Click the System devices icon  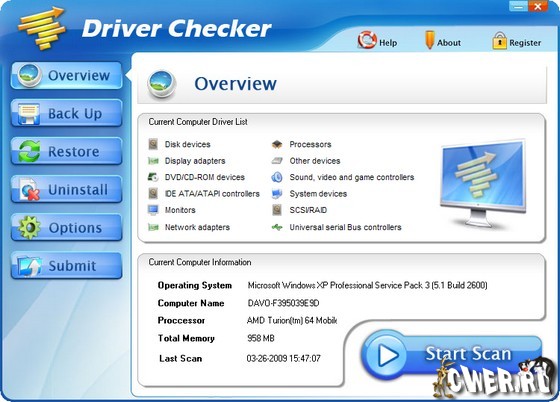(x=277, y=194)
